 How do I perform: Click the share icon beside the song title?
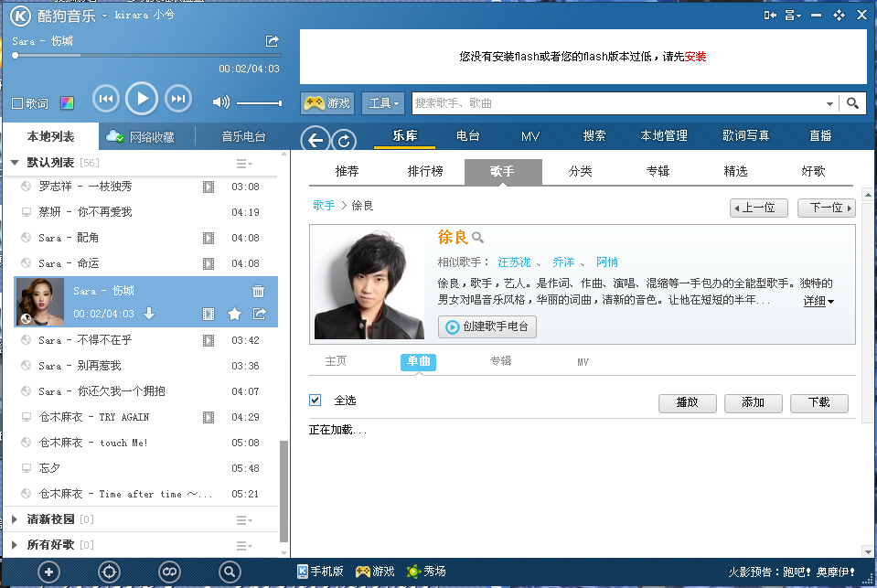[x=272, y=41]
